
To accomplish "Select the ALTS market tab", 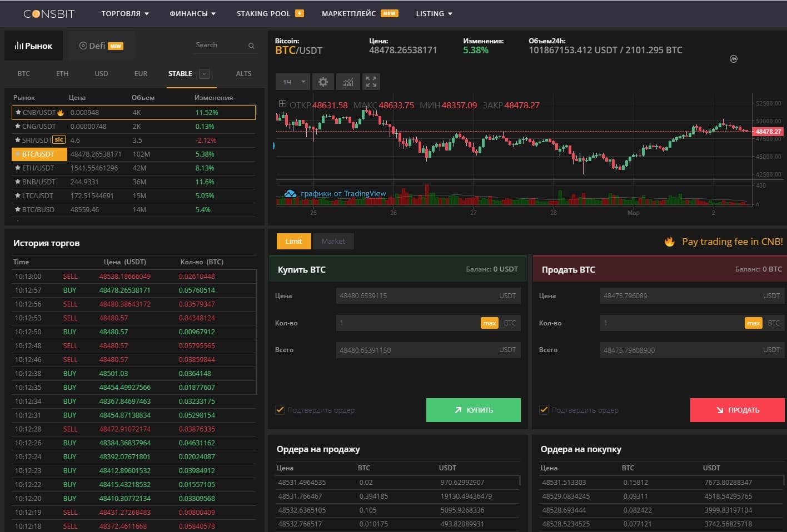I will tap(243, 74).
